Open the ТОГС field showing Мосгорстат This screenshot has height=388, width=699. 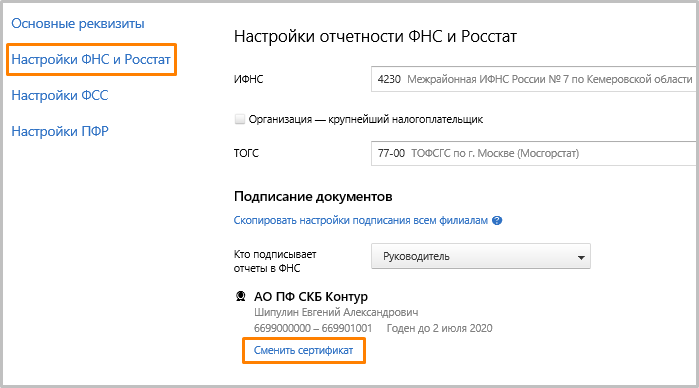[x=534, y=153]
